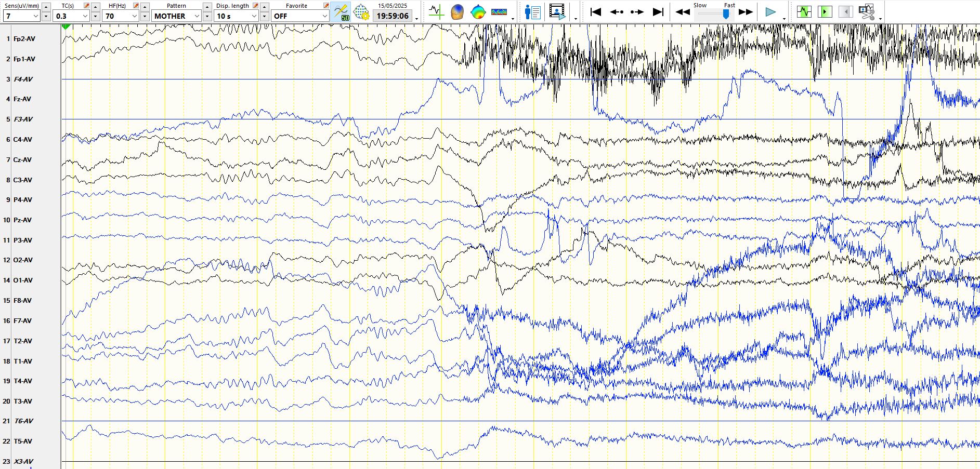Open the HF(Hz) dropdown showing 70

(x=121, y=16)
